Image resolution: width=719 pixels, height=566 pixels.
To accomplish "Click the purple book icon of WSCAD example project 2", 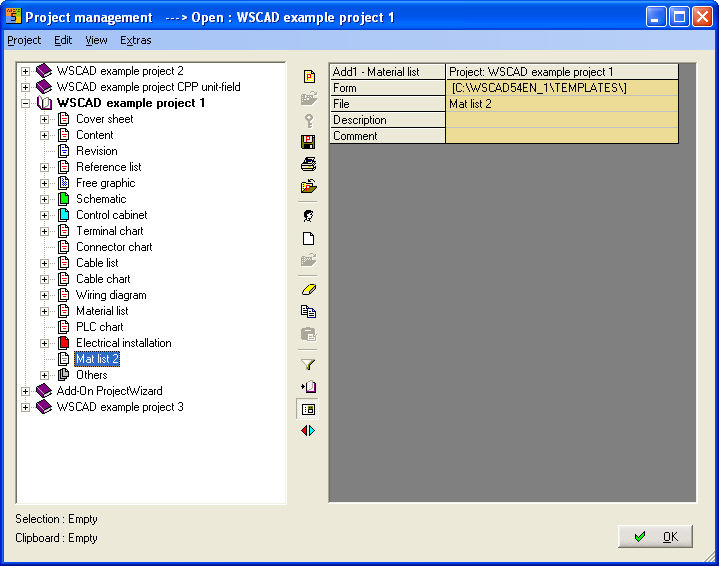I will point(44,71).
